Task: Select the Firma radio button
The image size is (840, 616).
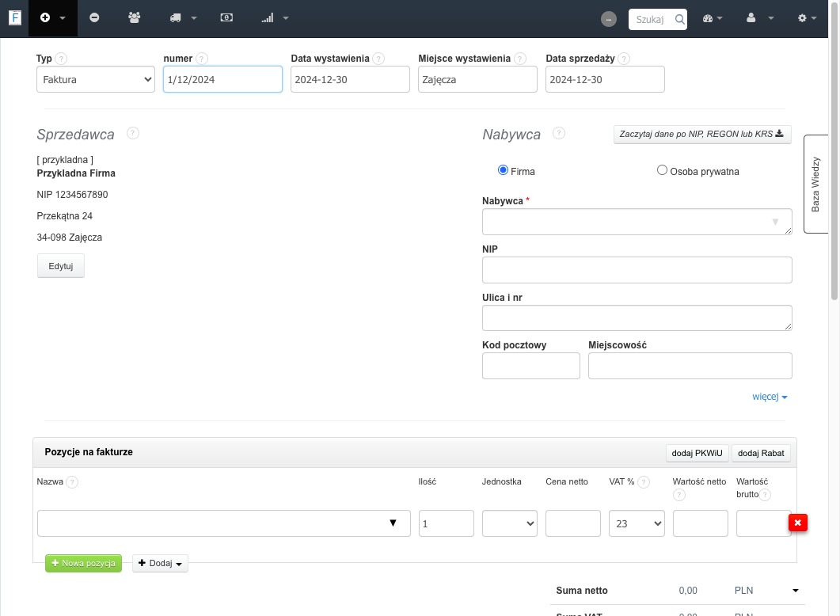Action: [x=503, y=170]
